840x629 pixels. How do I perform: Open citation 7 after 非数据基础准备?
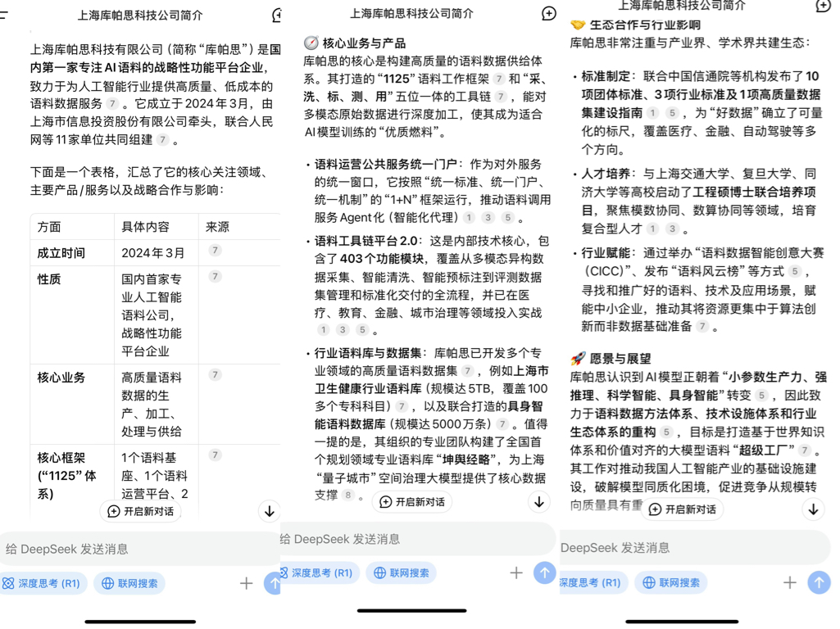pos(702,326)
